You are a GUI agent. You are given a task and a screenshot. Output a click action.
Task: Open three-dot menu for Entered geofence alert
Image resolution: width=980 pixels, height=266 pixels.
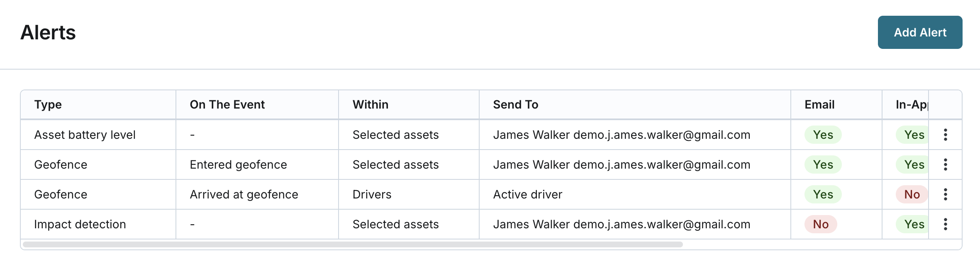(945, 164)
